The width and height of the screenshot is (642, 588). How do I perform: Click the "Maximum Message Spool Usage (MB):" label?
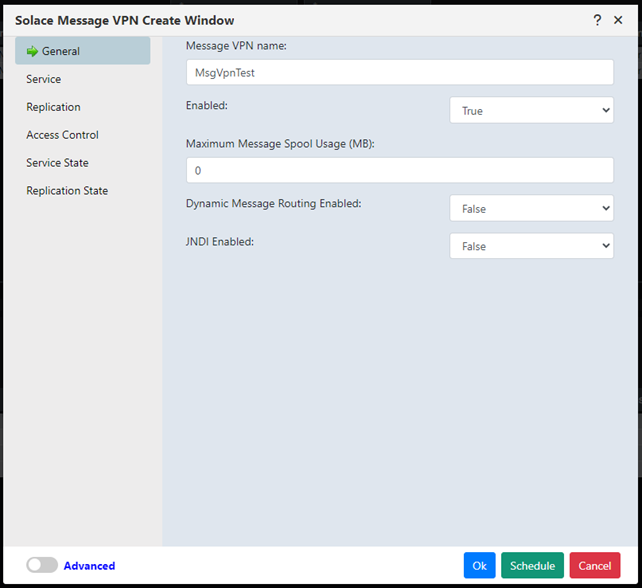tap(280, 144)
